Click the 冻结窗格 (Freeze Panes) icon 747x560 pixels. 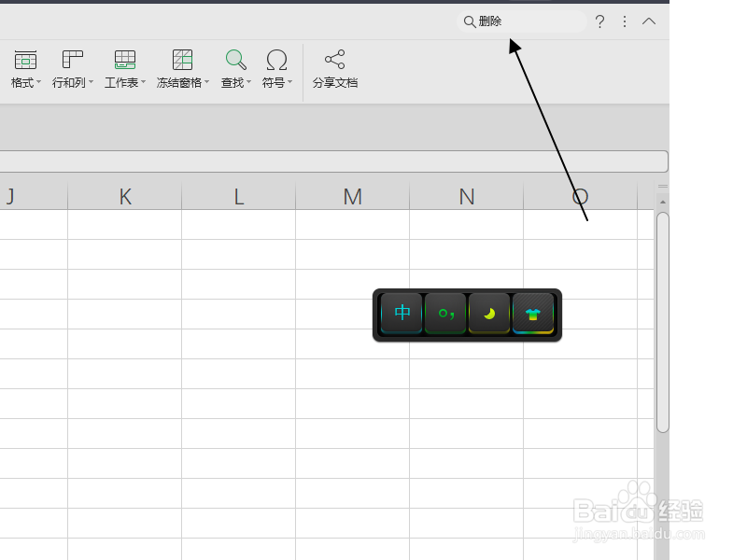pyautogui.click(x=182, y=60)
